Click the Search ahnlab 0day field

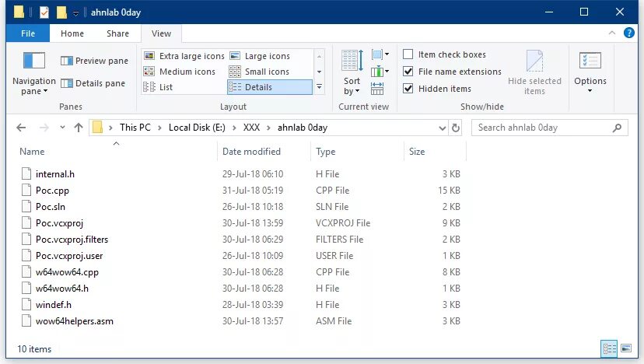point(550,128)
